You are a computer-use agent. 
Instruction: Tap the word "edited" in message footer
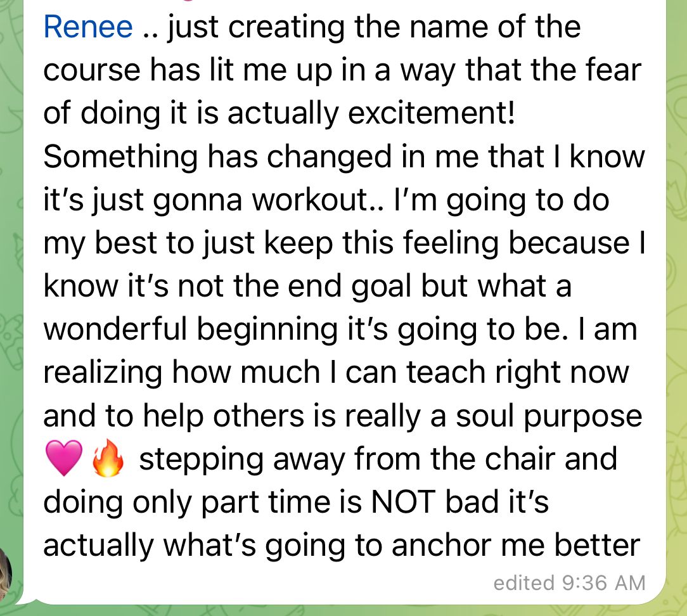click(524, 583)
